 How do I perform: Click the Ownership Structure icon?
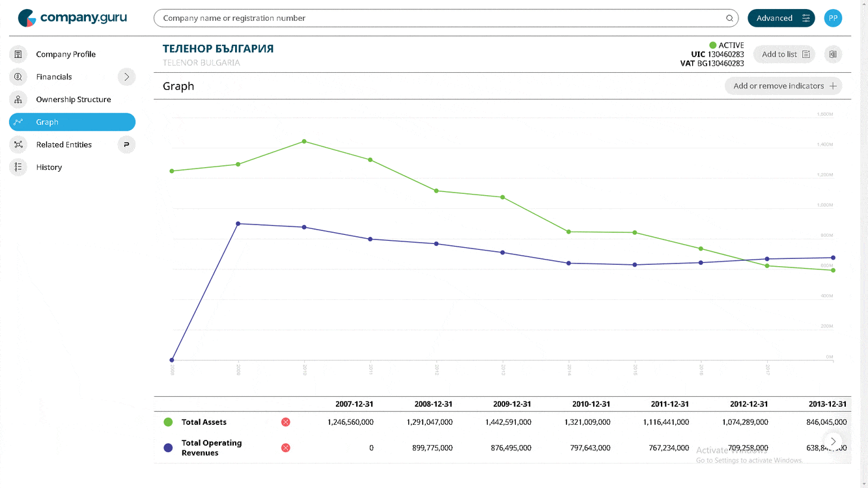(18, 100)
